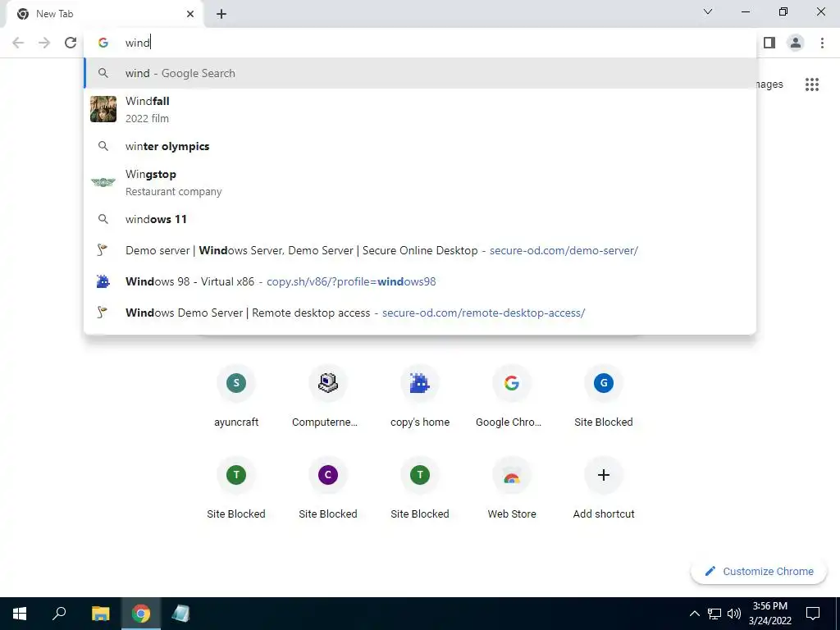This screenshot has height=630, width=840.
Task: Select the Windfall 2022 film suggestion
Action: pyautogui.click(x=420, y=109)
